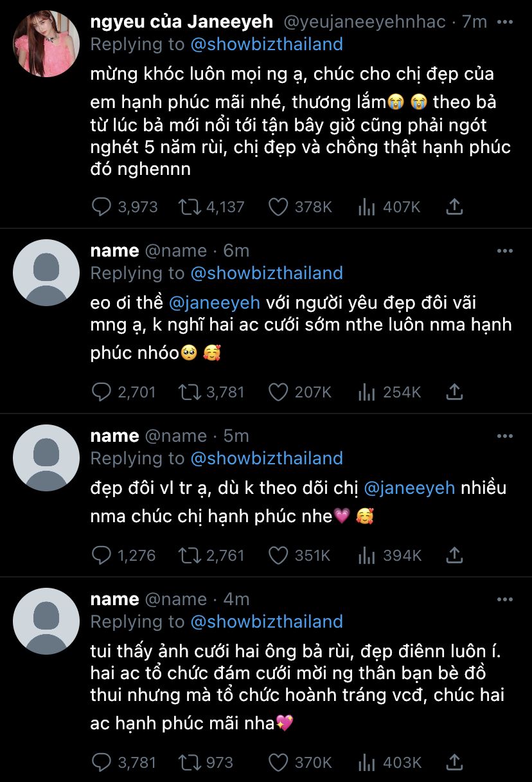View analytics showing 403K views
The height and width of the screenshot is (782, 532).
tap(366, 763)
